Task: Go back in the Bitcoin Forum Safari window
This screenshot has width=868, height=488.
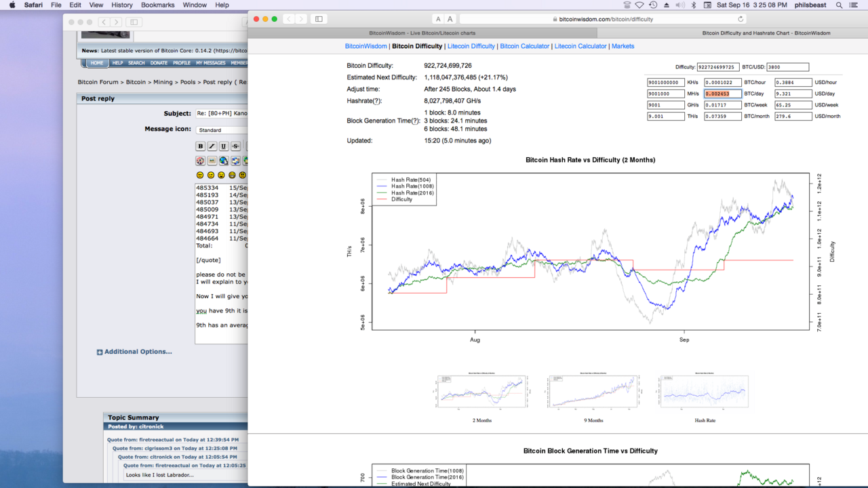Action: point(104,22)
